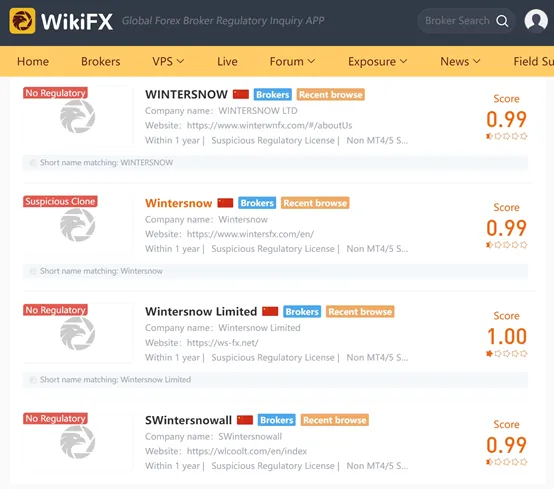The image size is (554, 489).
Task: Expand the Forum dropdown menu
Action: tap(292, 61)
